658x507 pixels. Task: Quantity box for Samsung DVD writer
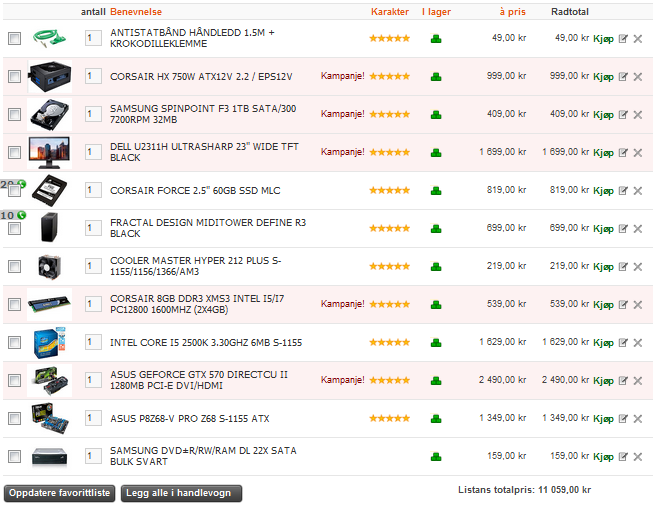93,456
